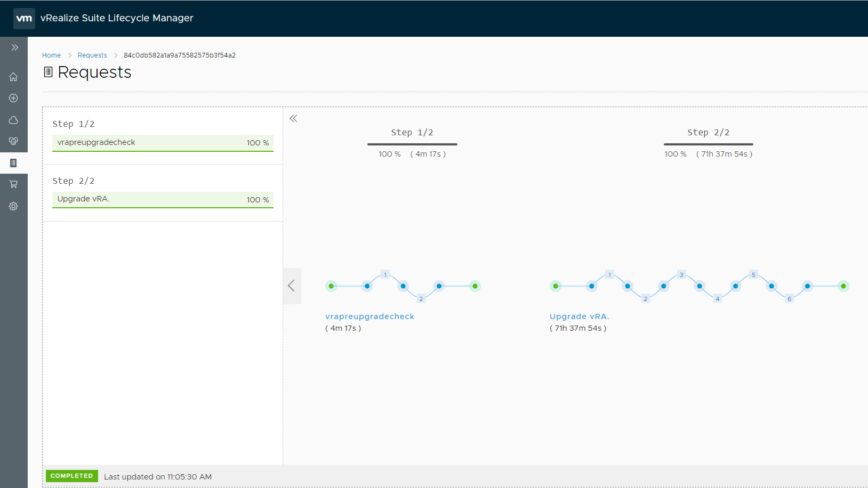This screenshot has height=488, width=868.
Task: Open the Settings gear icon
Action: point(13,206)
